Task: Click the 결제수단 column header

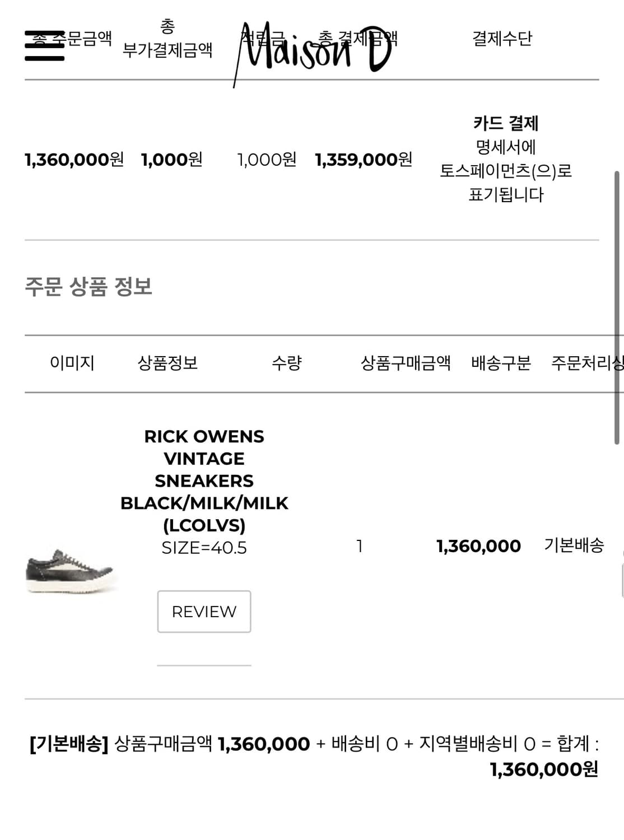Action: tap(502, 39)
